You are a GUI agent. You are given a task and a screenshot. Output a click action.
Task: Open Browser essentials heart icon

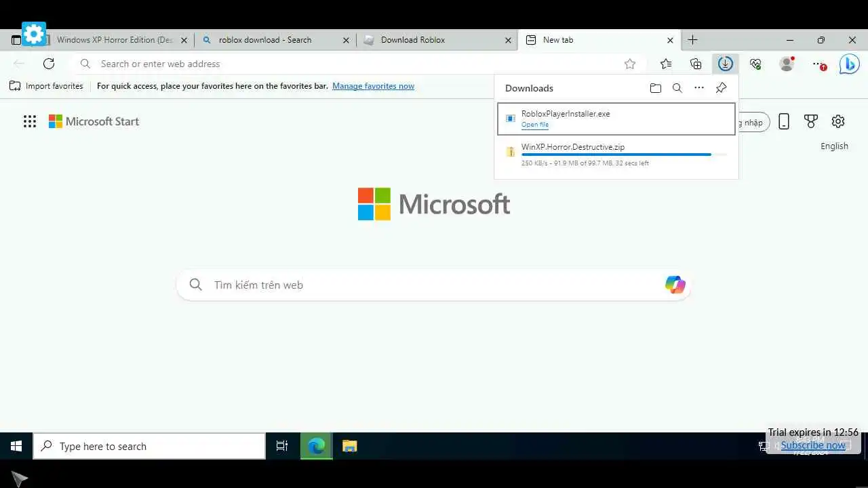coord(755,64)
